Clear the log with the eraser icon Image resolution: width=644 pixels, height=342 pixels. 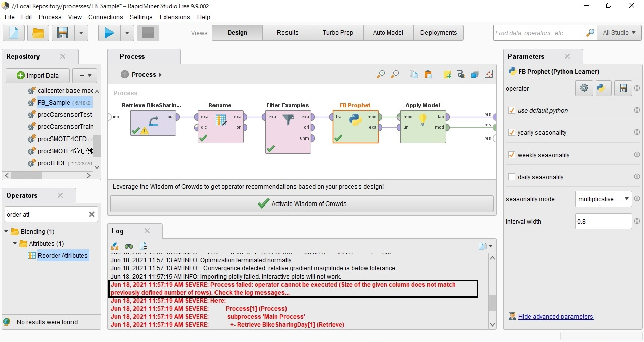tap(115, 246)
